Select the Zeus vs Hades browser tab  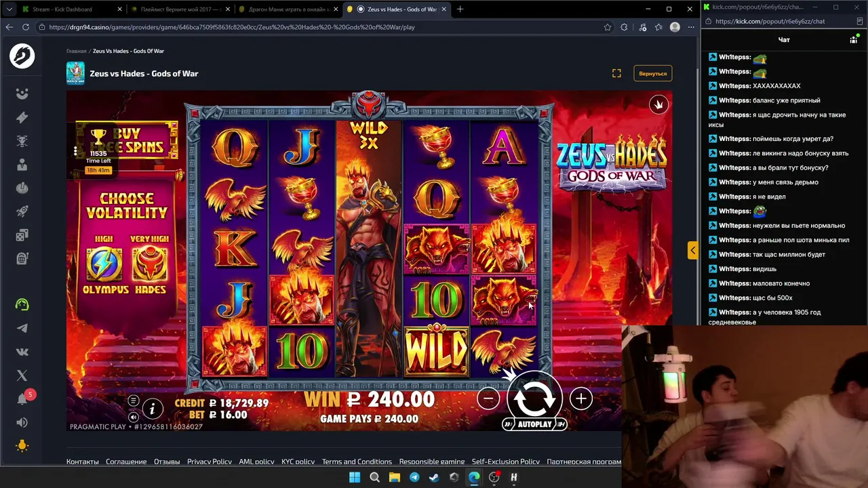coord(397,9)
